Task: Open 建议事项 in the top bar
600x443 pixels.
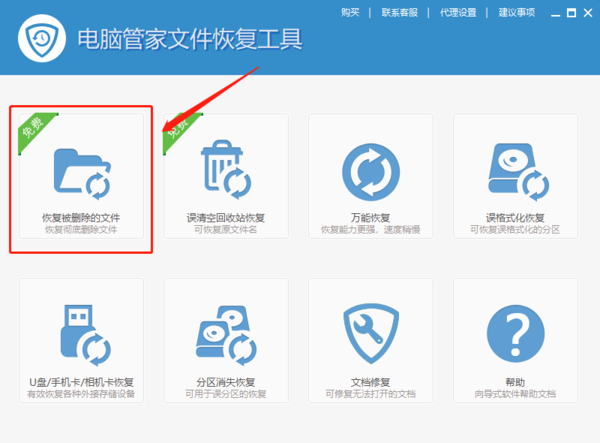Action: [x=517, y=13]
